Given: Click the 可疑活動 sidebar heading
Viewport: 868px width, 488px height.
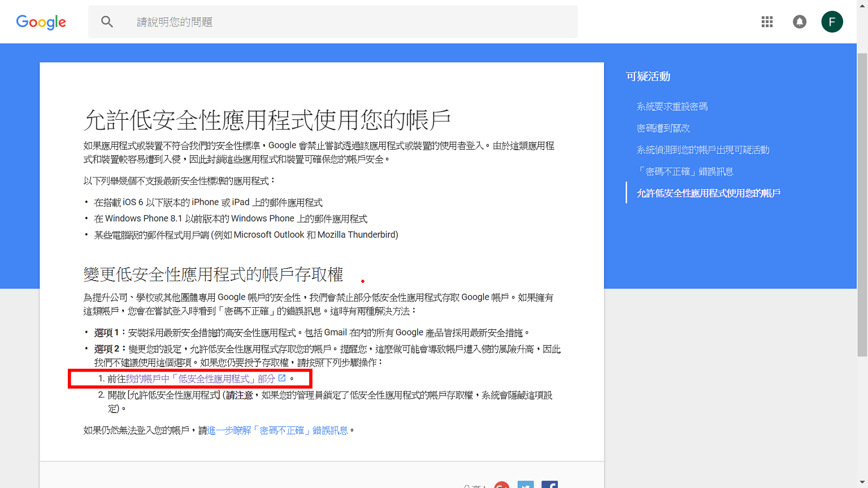Looking at the screenshot, I should (x=648, y=76).
